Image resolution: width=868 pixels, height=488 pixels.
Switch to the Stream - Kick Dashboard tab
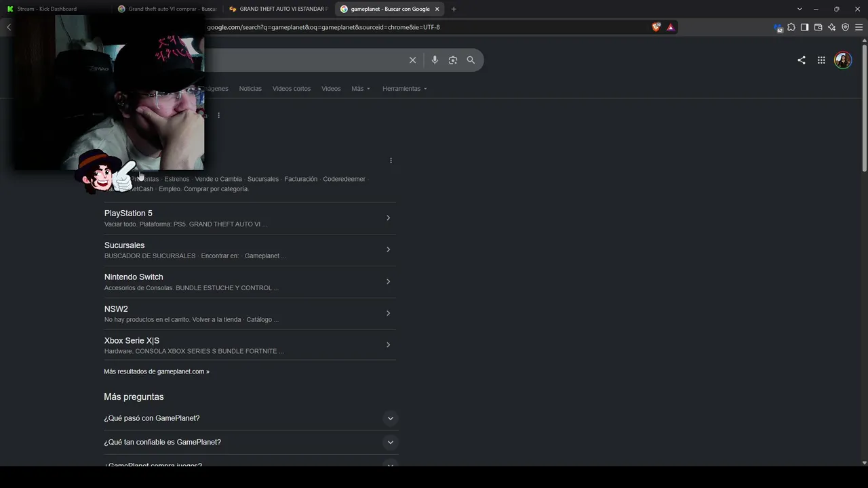pyautogui.click(x=56, y=9)
